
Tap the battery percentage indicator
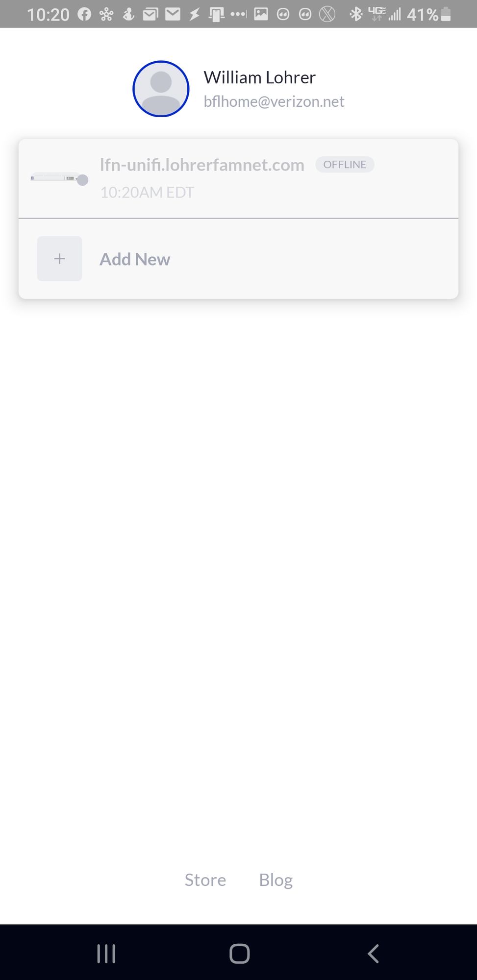[423, 15]
